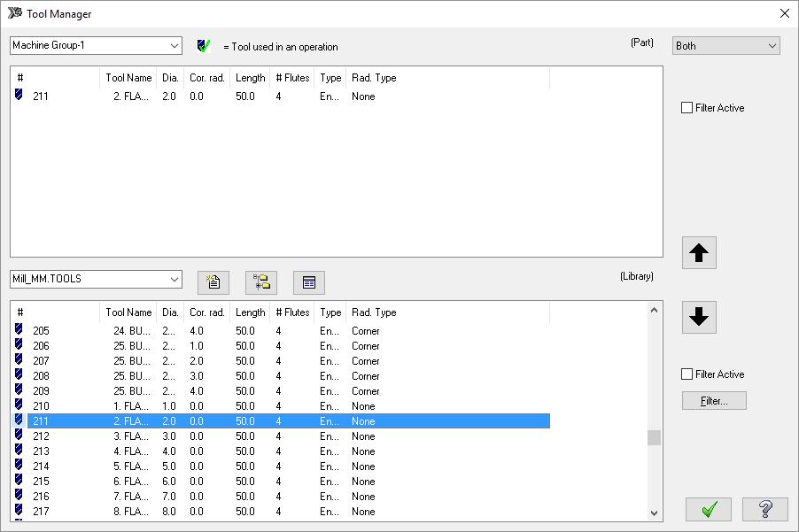Click the new tool library icon
Screen dimensions: 799x532
213,282
